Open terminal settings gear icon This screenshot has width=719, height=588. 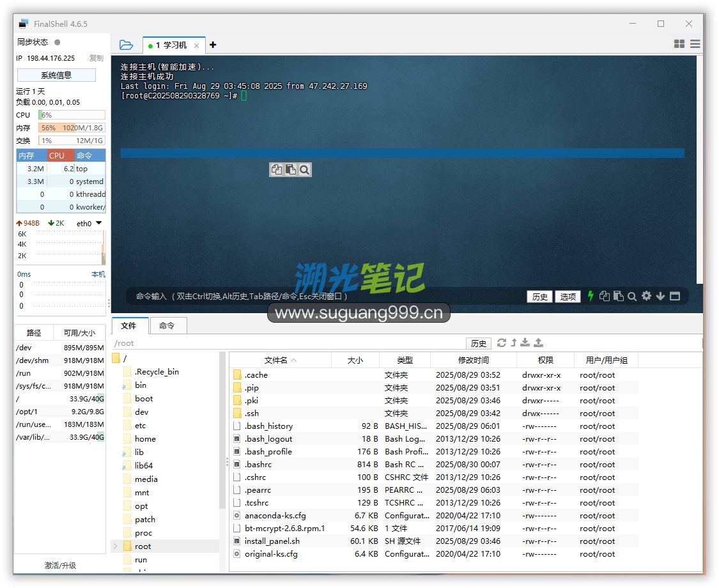point(646,296)
